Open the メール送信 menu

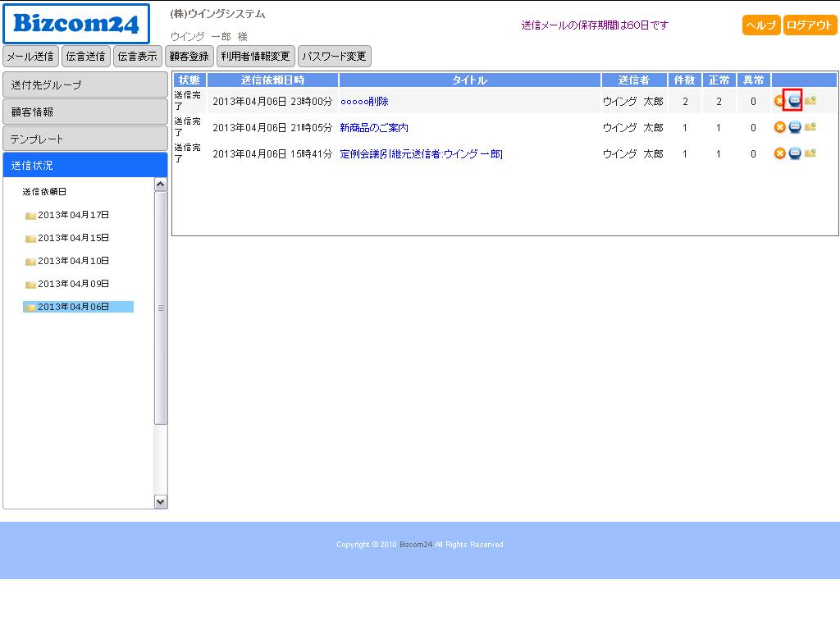(x=31, y=57)
